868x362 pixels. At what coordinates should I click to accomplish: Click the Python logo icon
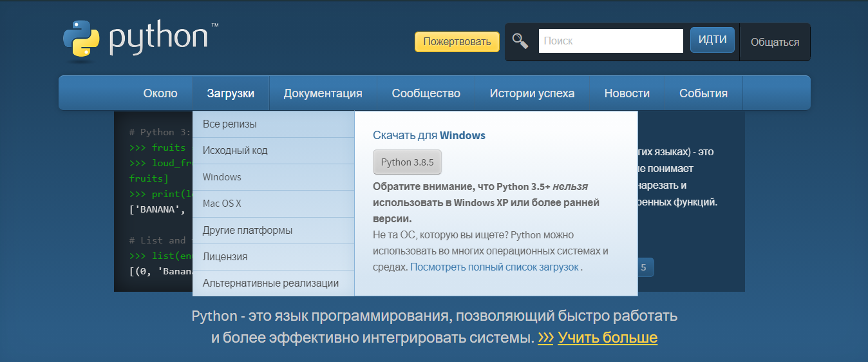click(81, 41)
